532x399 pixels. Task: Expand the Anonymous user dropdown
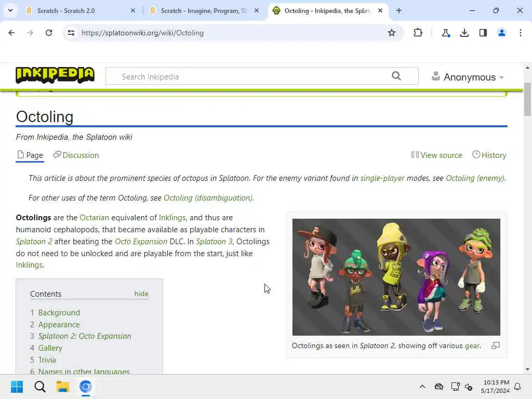coord(468,77)
